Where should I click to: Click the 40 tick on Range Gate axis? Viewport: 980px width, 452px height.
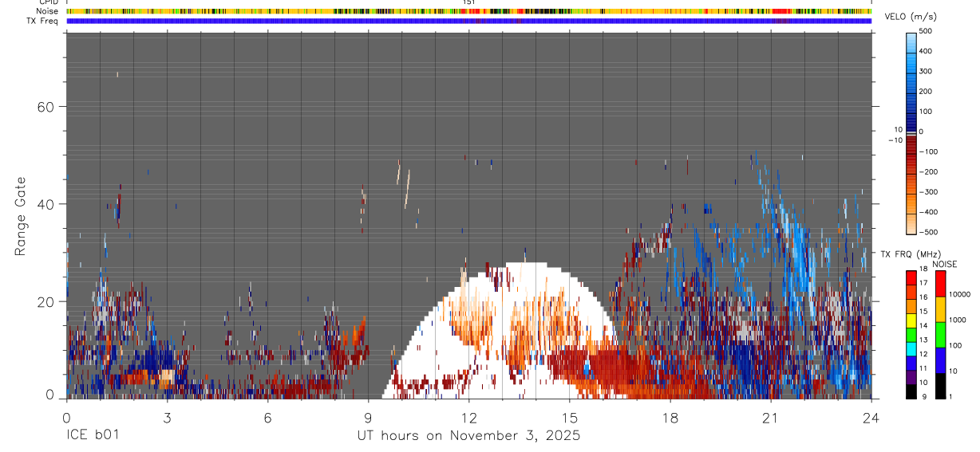point(47,204)
